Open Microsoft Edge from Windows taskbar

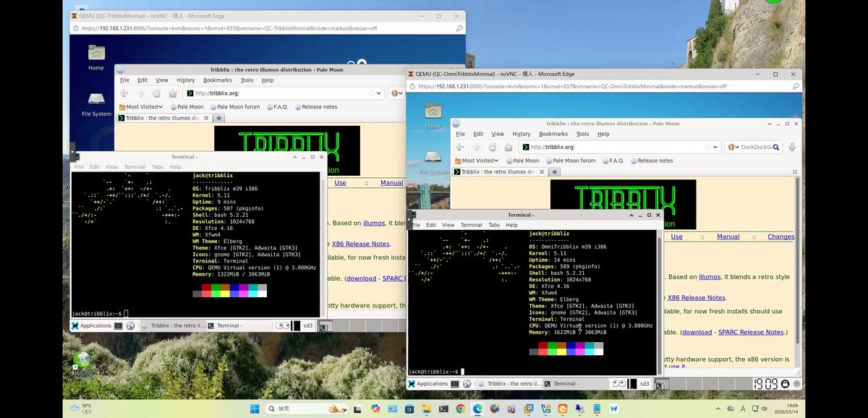(477, 409)
